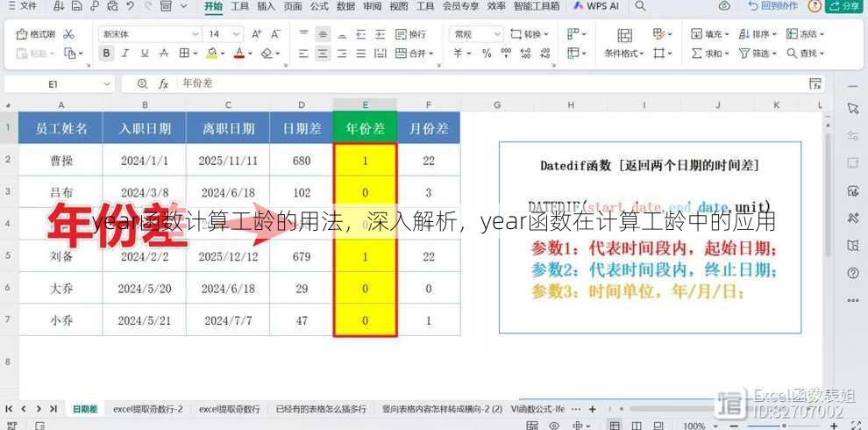Screen dimensions: 868x430
Task: Add a new sheet with plus icon
Action: pyautogui.click(x=593, y=409)
